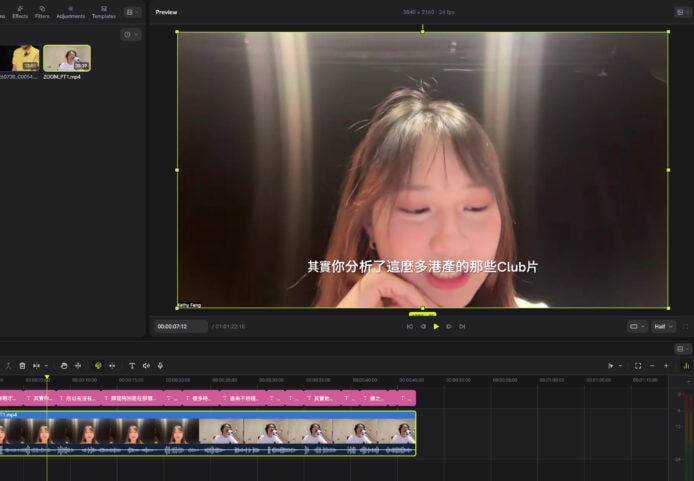
Task: Open the preview panel layout menu
Action: (682, 12)
